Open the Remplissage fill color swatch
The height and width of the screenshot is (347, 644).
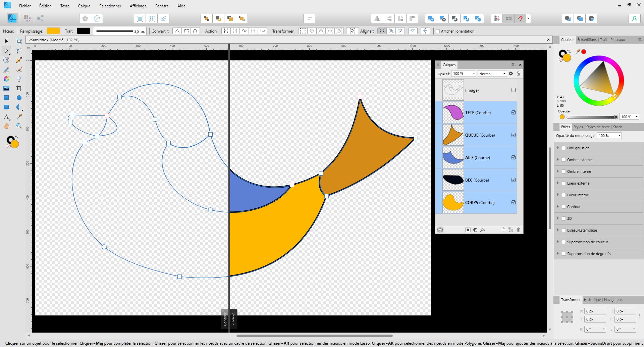tap(53, 31)
